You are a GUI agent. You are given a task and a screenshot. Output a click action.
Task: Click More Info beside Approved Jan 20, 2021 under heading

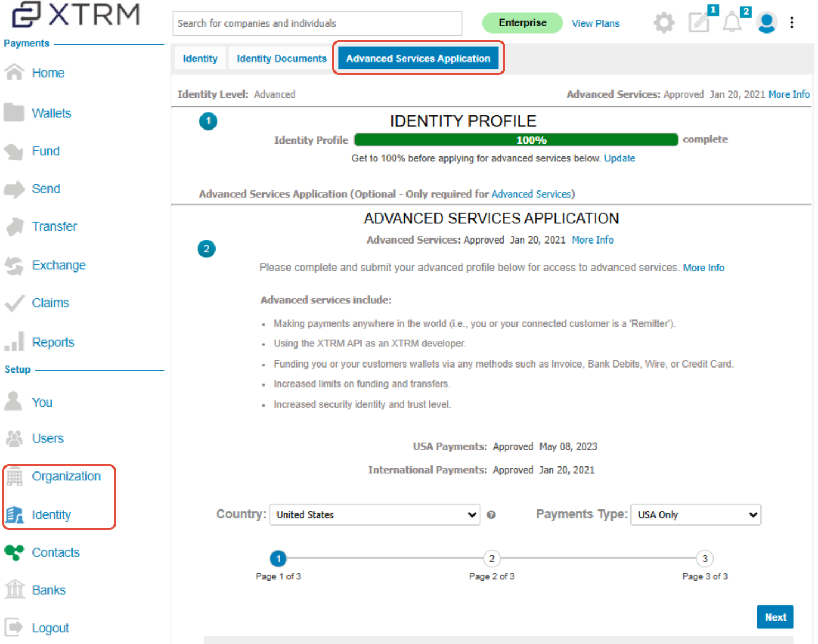592,240
